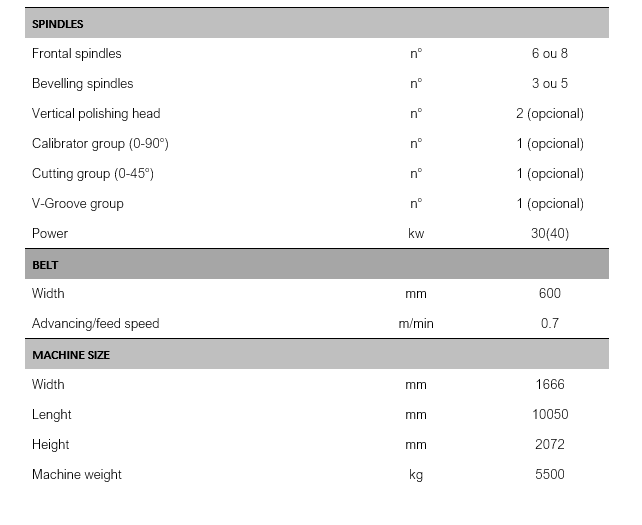
Task: Click the Cutting group (0-45°) label
Action: [x=93, y=174]
